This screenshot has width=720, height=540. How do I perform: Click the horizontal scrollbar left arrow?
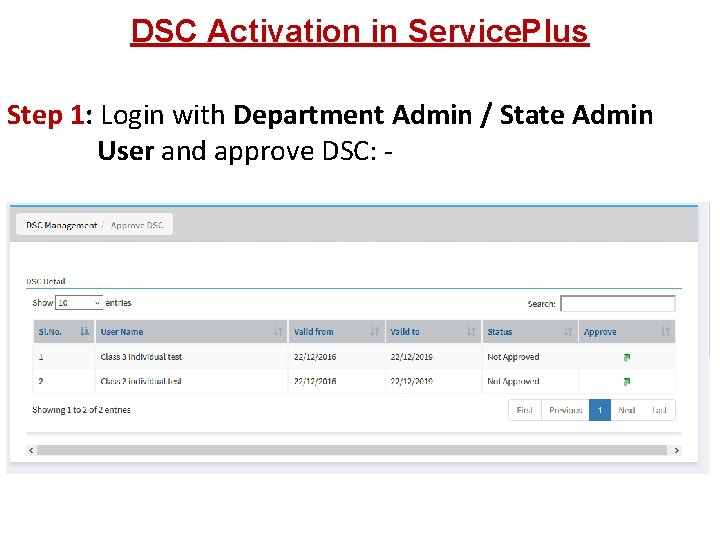coord(31,450)
